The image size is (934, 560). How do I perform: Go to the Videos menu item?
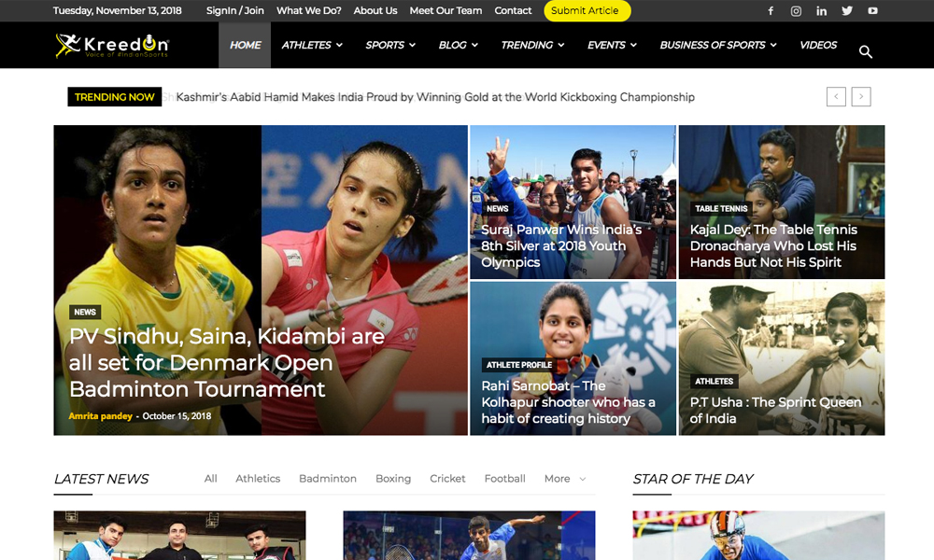tap(818, 45)
